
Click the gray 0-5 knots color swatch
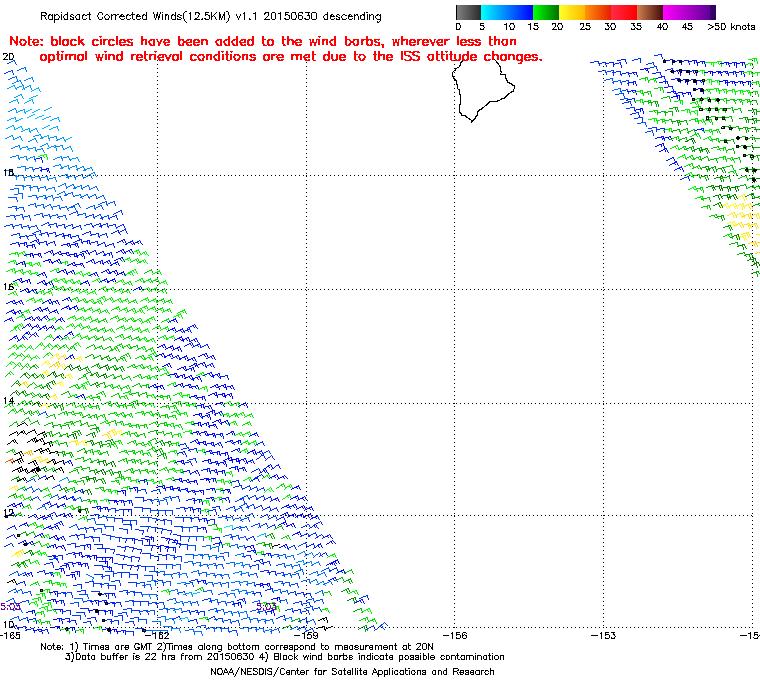click(x=468, y=12)
